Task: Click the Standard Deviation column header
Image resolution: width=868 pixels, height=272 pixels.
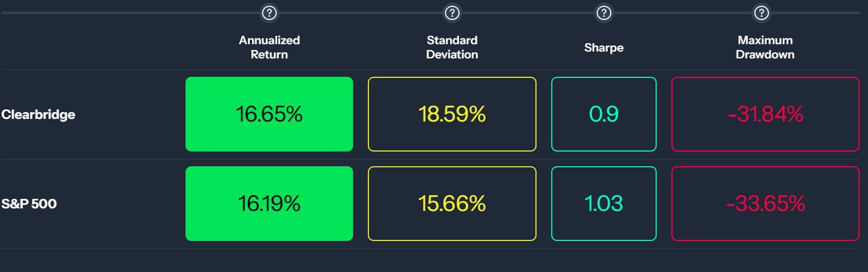Action: pos(452,47)
